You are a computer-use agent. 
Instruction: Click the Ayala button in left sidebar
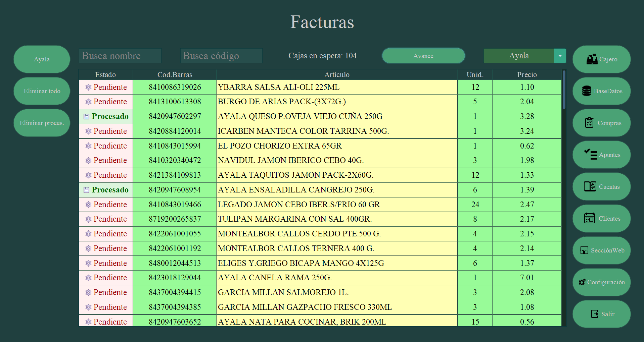coord(42,59)
